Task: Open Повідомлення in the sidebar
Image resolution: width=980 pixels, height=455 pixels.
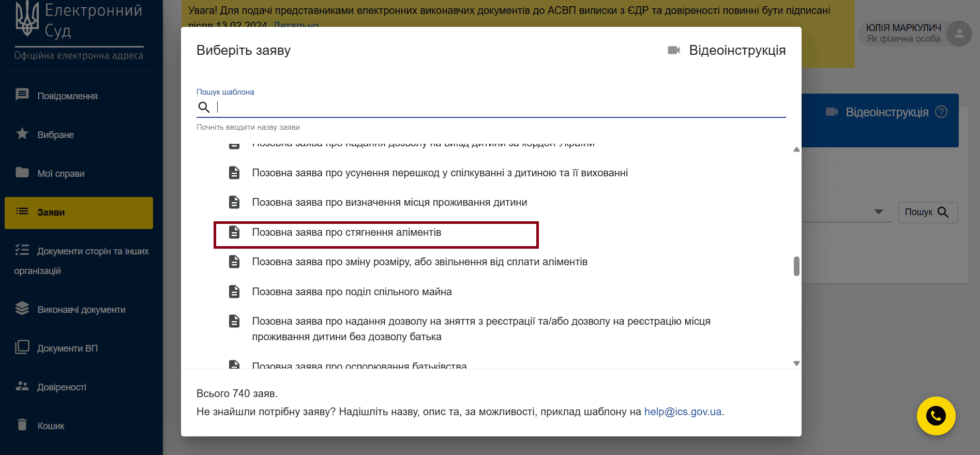Action: (x=67, y=96)
